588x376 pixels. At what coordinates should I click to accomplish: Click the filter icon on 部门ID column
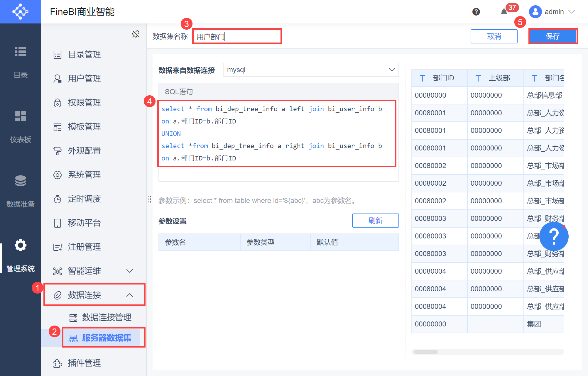(x=422, y=78)
